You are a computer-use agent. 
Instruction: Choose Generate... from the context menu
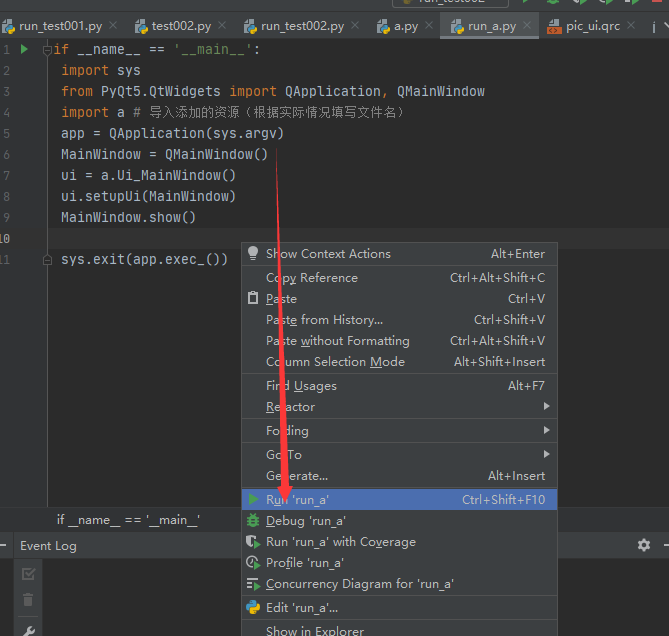point(399,476)
